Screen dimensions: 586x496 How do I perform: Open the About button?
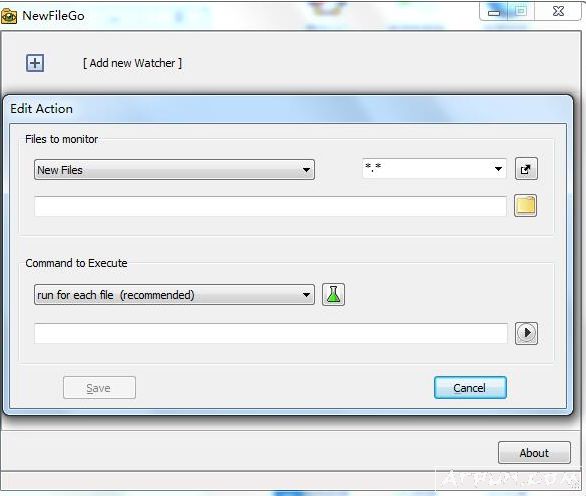point(534,453)
